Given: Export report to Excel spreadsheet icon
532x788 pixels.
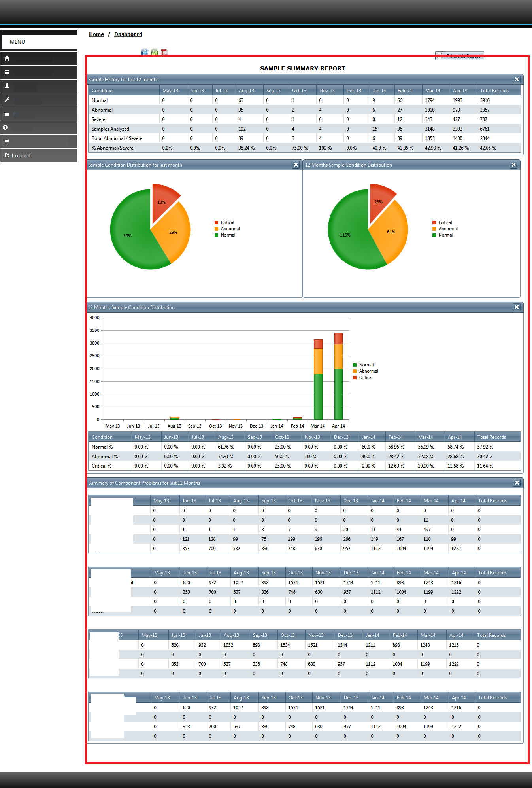Looking at the screenshot, I should click(x=155, y=52).
